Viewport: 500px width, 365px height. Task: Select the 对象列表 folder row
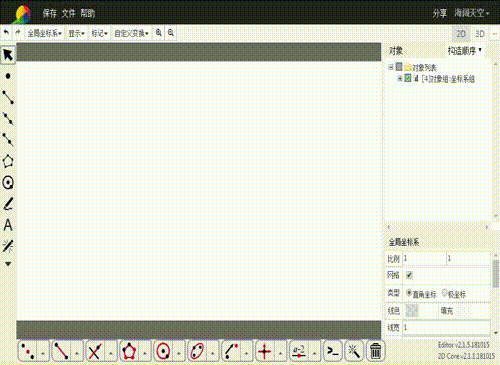(x=420, y=67)
